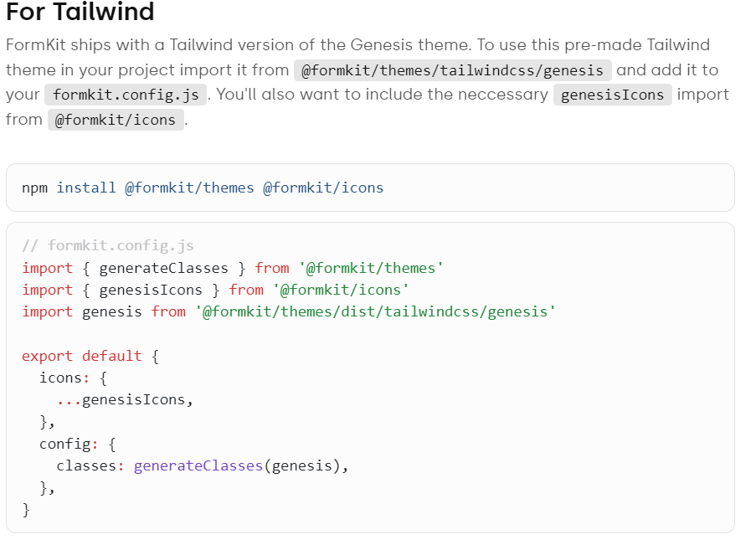Click the '@formkit/themes/dist/tailwindcss/genesis' import string
The image size is (756, 545).
(x=375, y=311)
